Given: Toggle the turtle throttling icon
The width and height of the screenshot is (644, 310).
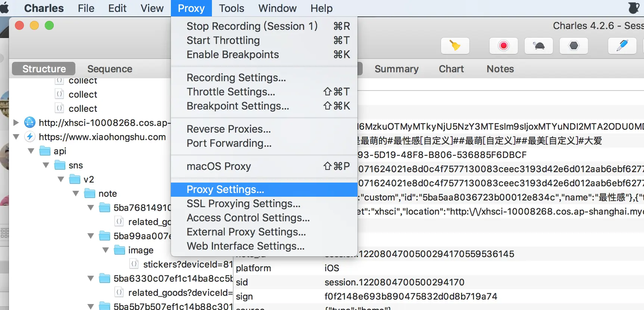Looking at the screenshot, I should (538, 46).
